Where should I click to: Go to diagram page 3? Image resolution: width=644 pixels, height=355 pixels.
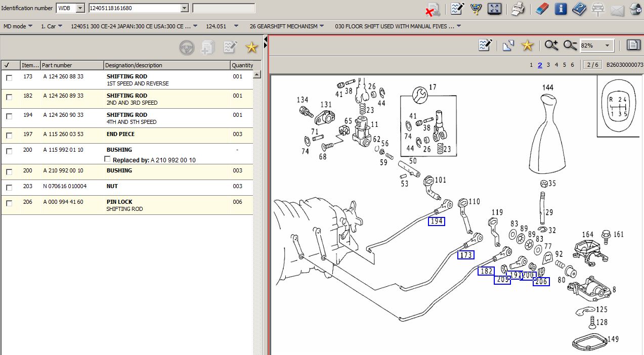coord(548,65)
